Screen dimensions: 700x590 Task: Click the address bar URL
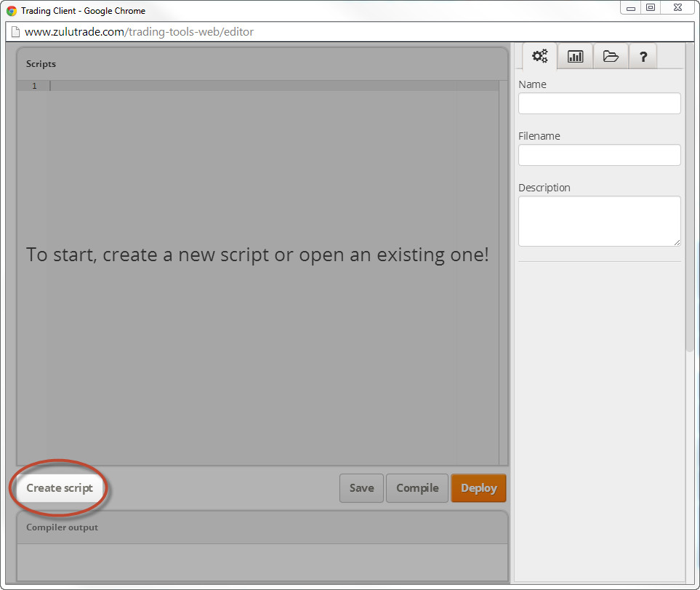[140, 32]
